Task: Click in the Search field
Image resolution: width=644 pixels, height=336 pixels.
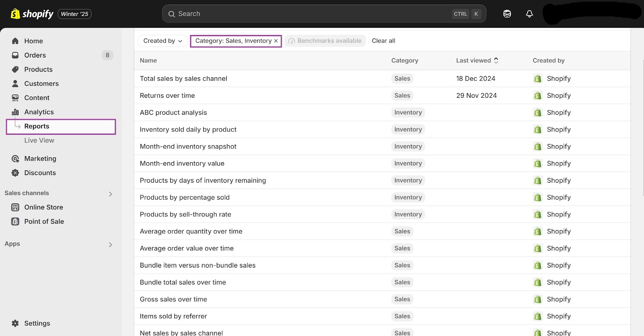Action: pyautogui.click(x=324, y=14)
